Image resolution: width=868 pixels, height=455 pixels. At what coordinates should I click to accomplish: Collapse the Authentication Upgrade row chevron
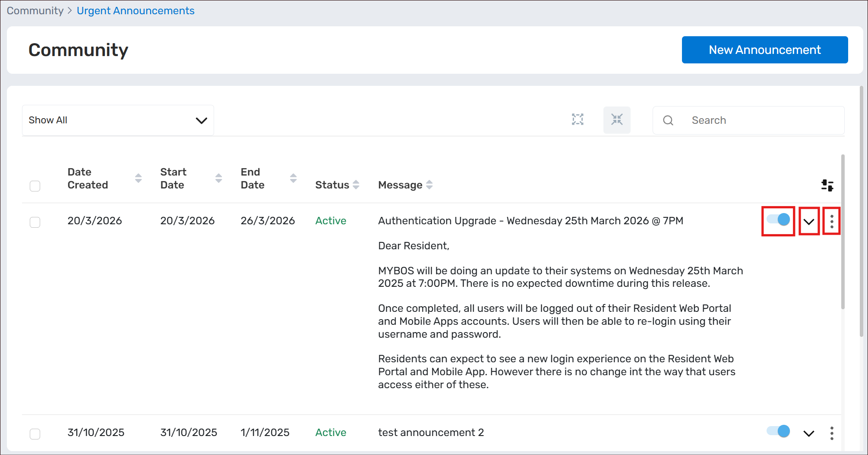pyautogui.click(x=808, y=222)
